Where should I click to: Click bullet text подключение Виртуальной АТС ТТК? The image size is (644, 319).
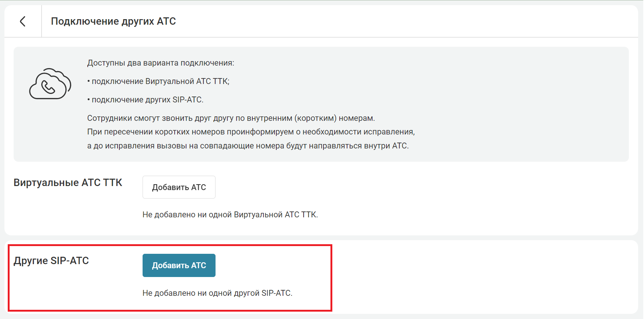(160, 81)
